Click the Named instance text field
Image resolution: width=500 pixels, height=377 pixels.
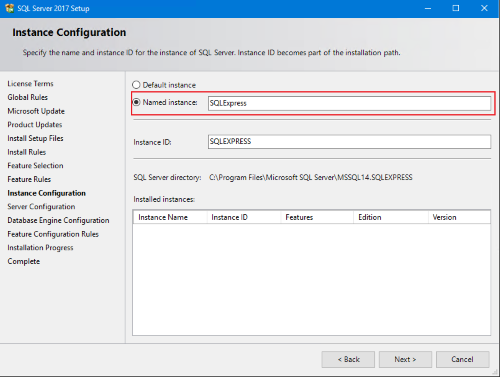[x=349, y=103]
